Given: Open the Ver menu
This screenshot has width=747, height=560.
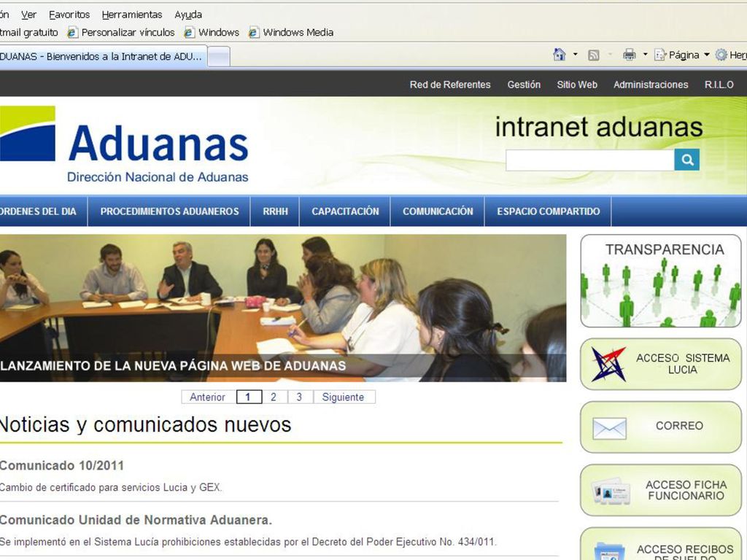Looking at the screenshot, I should pyautogui.click(x=28, y=15).
